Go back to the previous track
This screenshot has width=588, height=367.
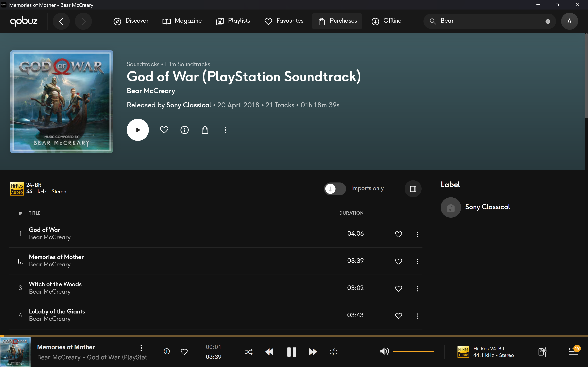[269, 352]
